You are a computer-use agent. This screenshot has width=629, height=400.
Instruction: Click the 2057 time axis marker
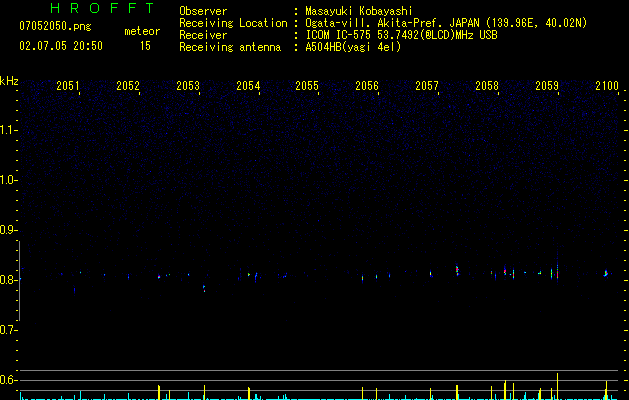(x=427, y=85)
